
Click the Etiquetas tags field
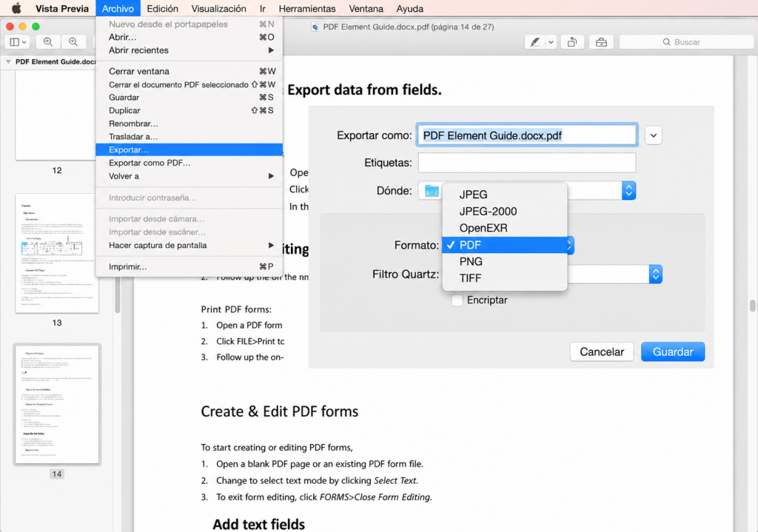[526, 163]
